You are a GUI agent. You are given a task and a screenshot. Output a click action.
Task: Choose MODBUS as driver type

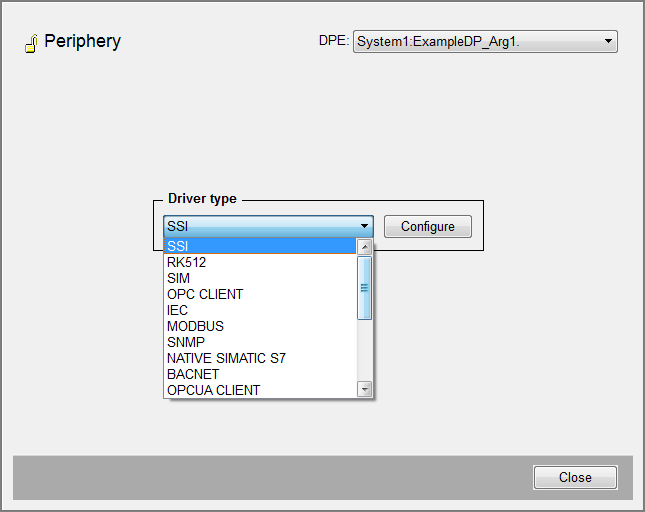click(x=260, y=326)
